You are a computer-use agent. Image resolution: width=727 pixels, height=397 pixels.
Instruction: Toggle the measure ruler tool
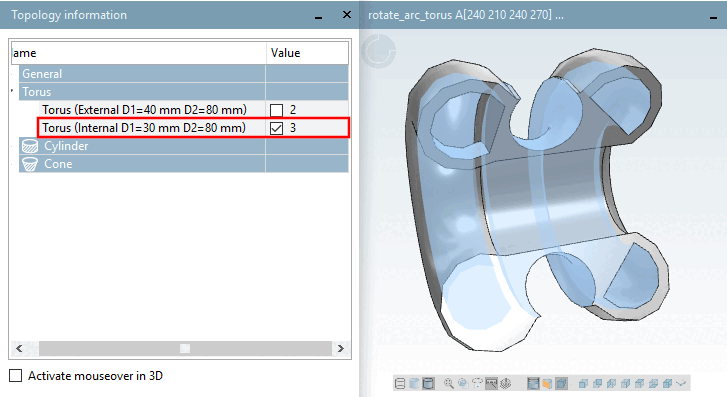click(491, 384)
